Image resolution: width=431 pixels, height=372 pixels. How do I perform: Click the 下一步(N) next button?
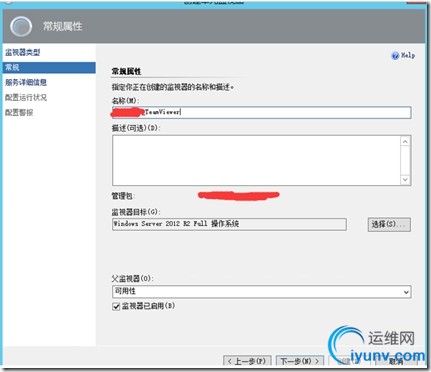300,361
